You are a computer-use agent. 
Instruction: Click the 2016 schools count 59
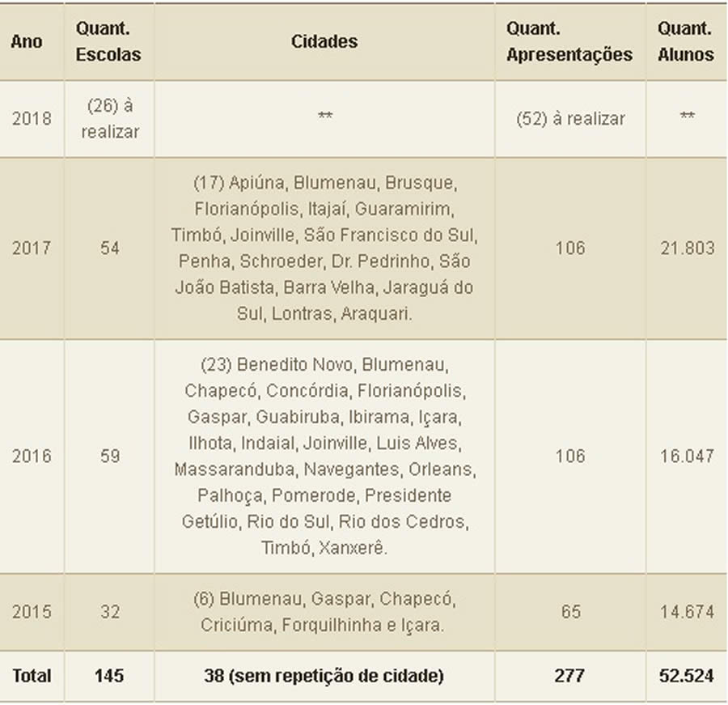click(109, 456)
